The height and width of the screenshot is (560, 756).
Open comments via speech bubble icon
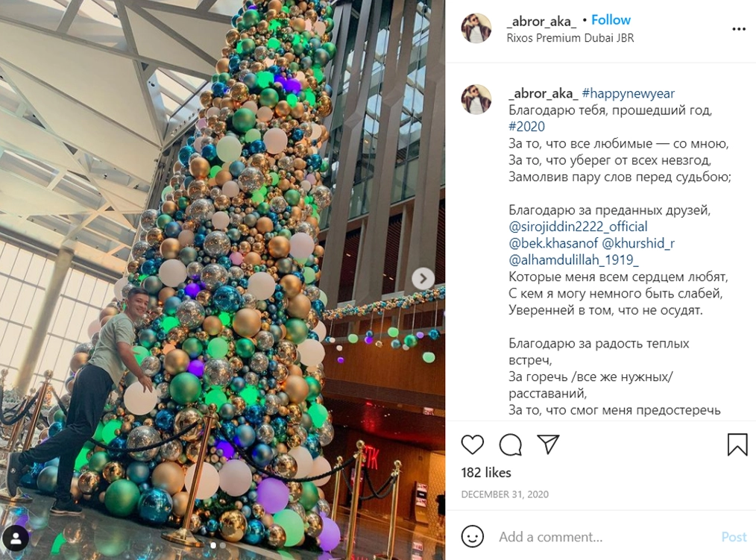(510, 444)
